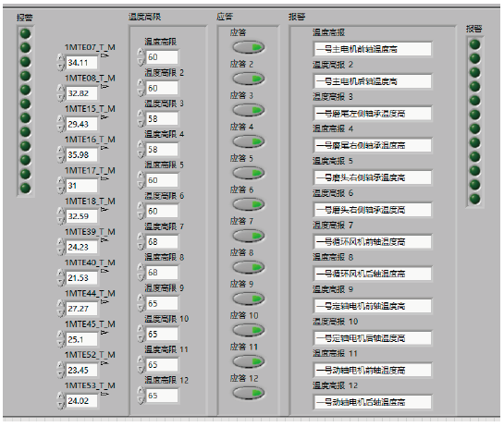Flip the 应答 9 switch
The height and width of the screenshot is (427, 504).
coord(249,299)
